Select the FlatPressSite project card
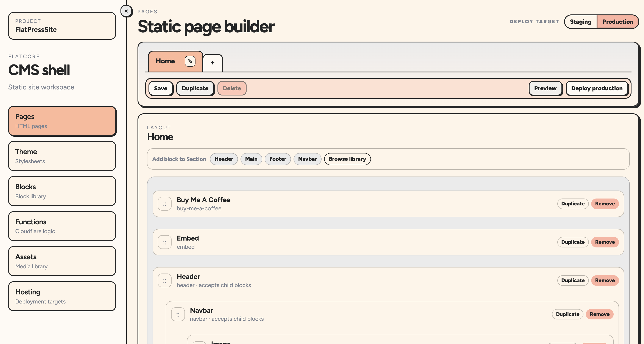This screenshot has height=344, width=644. point(62,26)
